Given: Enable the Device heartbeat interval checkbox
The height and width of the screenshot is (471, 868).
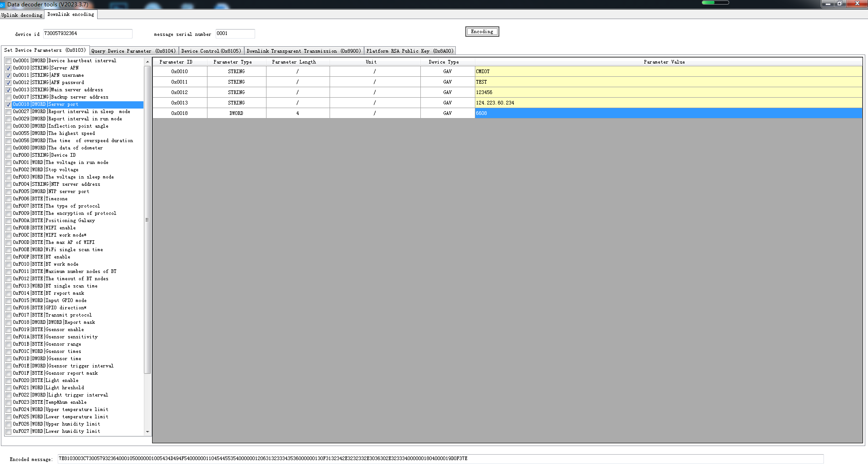Looking at the screenshot, I should (9, 61).
